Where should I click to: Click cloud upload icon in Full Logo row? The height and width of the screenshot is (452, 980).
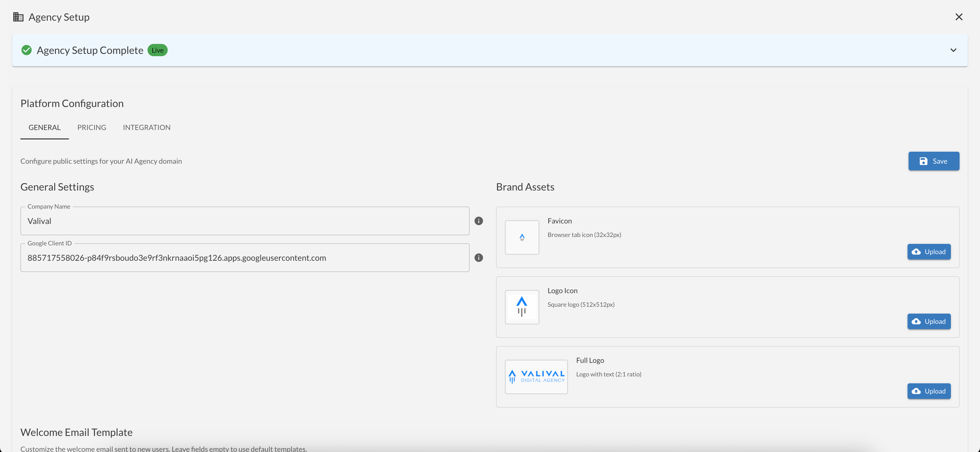(916, 391)
